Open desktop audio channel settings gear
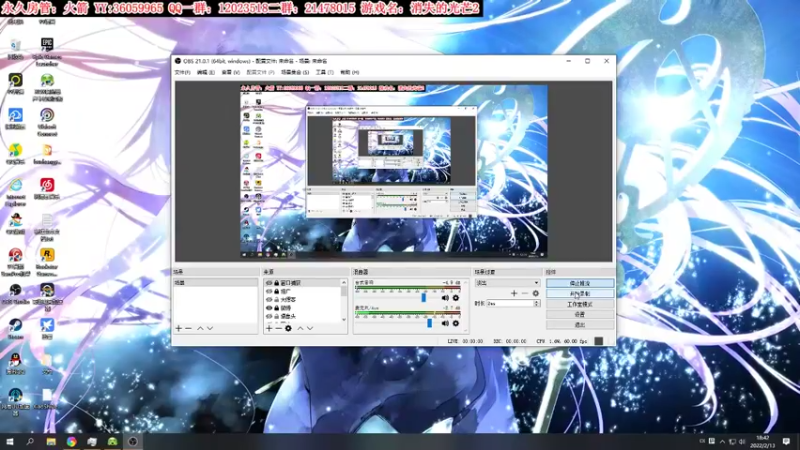The image size is (800, 450). (x=456, y=298)
